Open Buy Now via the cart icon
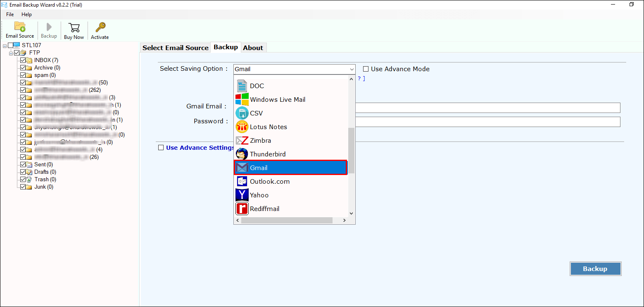Viewport: 644px width, 307px height. pyautogui.click(x=74, y=27)
